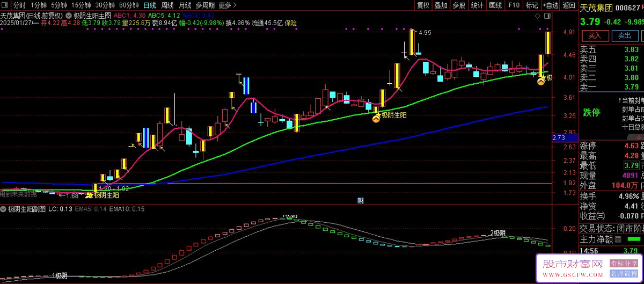The image size is (644, 284).
Task: Click the 保险 sector label
Action: pyautogui.click(x=290, y=23)
